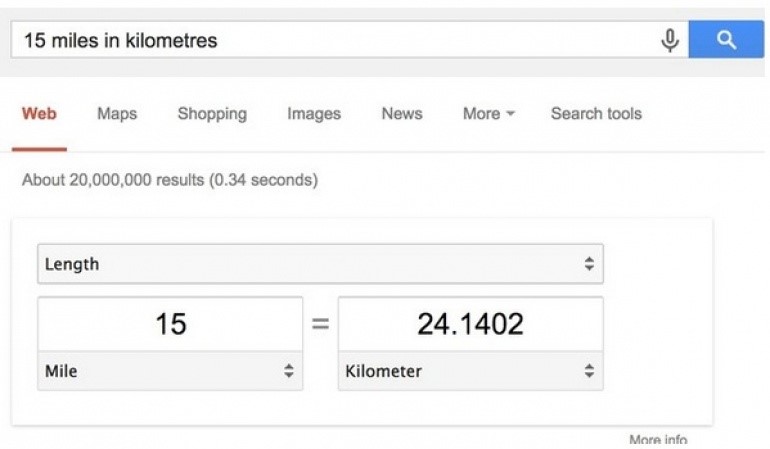Viewport: 770px width, 449px height.
Task: Open the Shopping results tab
Action: tap(212, 114)
